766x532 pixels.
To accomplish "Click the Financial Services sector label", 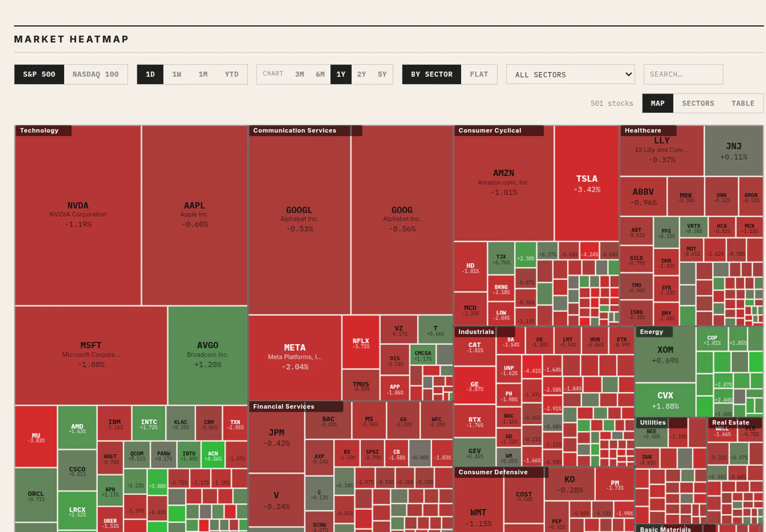I will tap(296, 406).
